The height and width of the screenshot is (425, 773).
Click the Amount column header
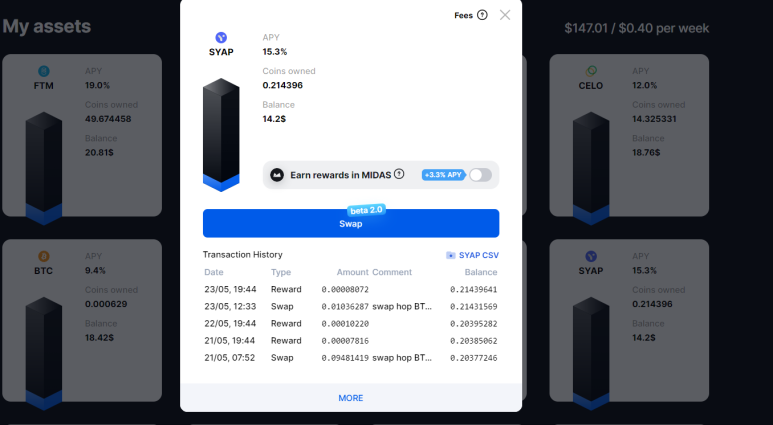click(352, 272)
